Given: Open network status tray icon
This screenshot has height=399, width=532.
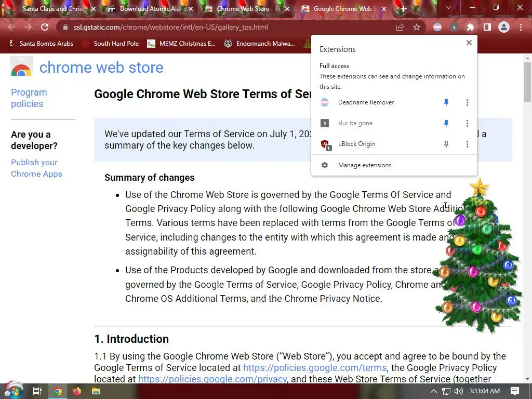Looking at the screenshot, I should (446, 391).
